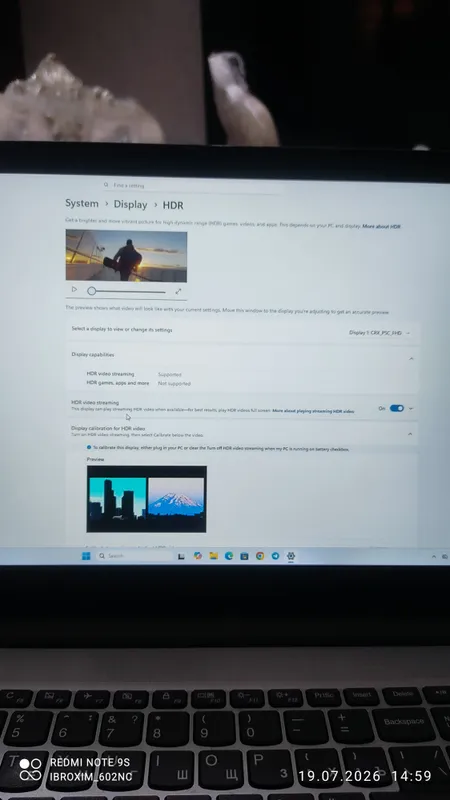Click the 'Not supported' capability value
Viewport: 450px width, 800px height.
[x=174, y=383]
